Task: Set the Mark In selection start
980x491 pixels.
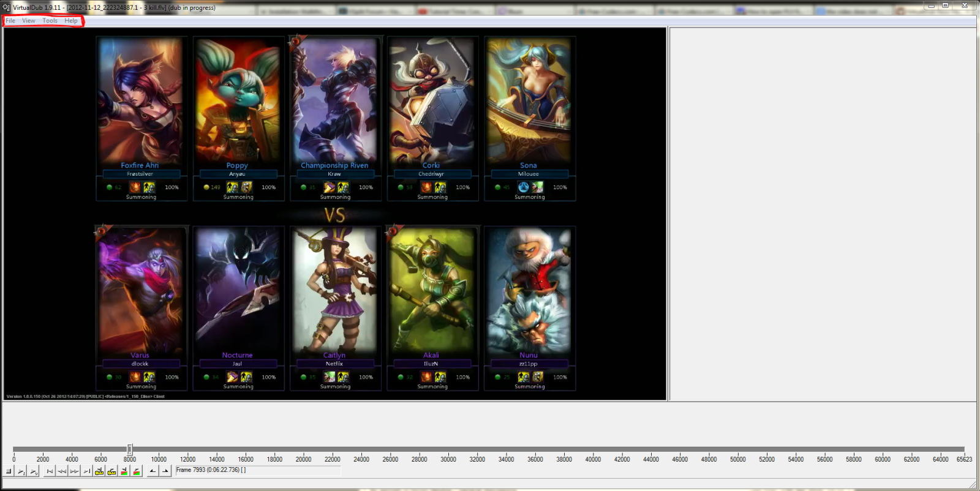Action: tap(153, 471)
